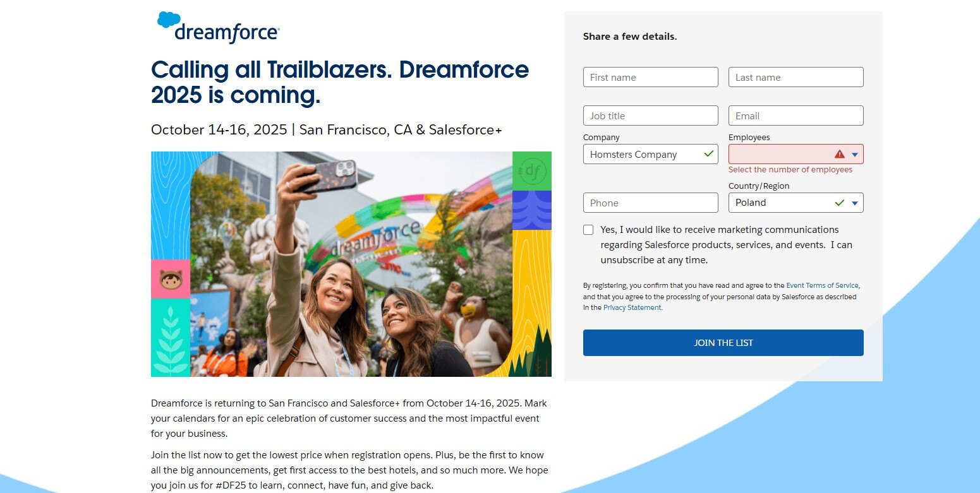Focus the First name input field
The image size is (980, 493).
click(x=650, y=77)
